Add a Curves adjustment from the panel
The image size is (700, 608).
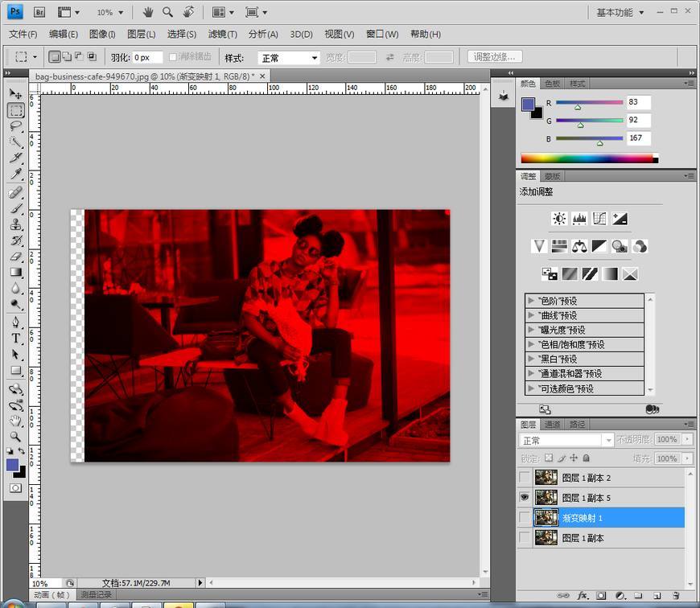[599, 219]
